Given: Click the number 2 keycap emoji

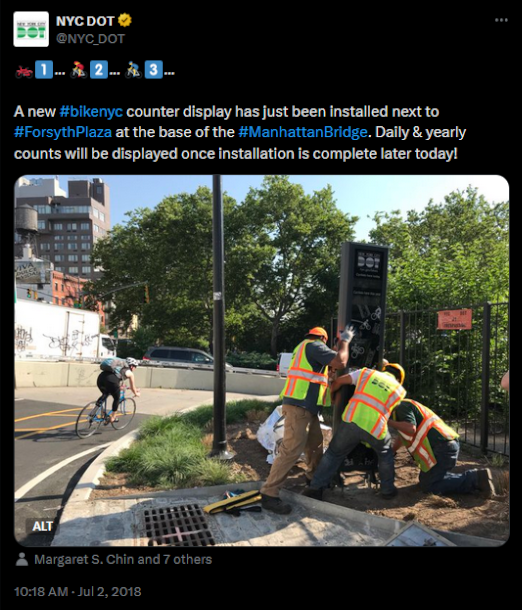Looking at the screenshot, I should (99, 70).
